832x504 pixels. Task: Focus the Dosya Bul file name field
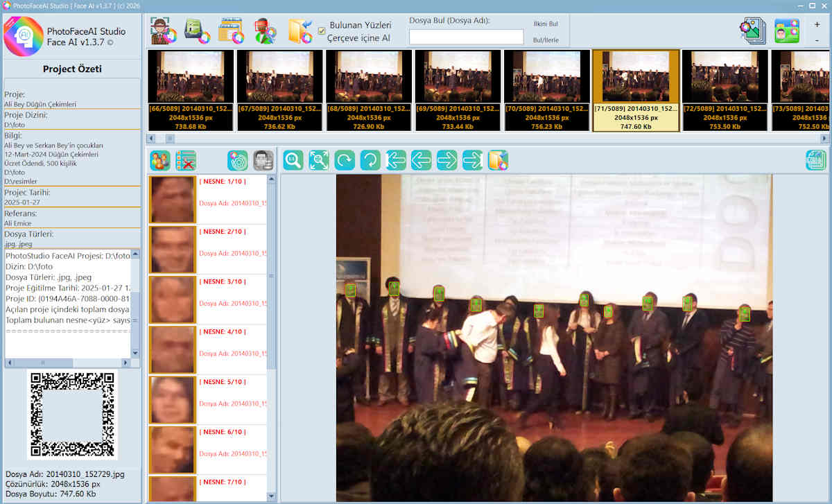click(467, 37)
